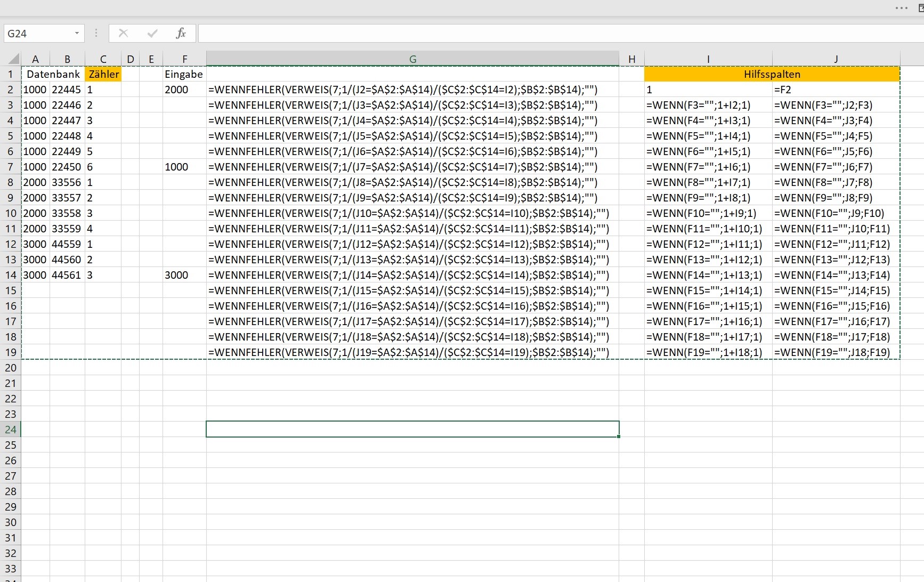The height and width of the screenshot is (582, 924).
Task: Click the Enter checkmark icon in formula bar
Action: click(x=152, y=34)
